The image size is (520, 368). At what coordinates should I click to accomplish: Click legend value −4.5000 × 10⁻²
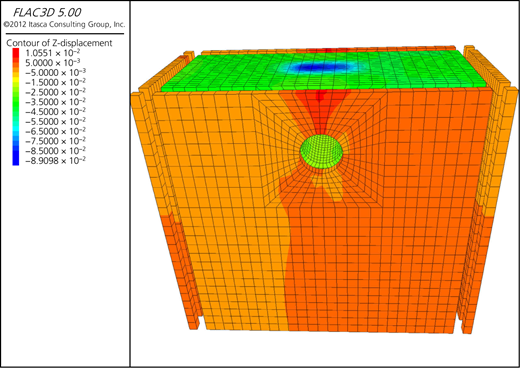pyautogui.click(x=55, y=111)
